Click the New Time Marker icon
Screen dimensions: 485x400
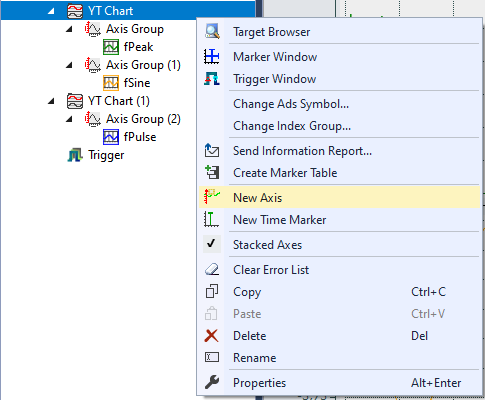click(211, 219)
